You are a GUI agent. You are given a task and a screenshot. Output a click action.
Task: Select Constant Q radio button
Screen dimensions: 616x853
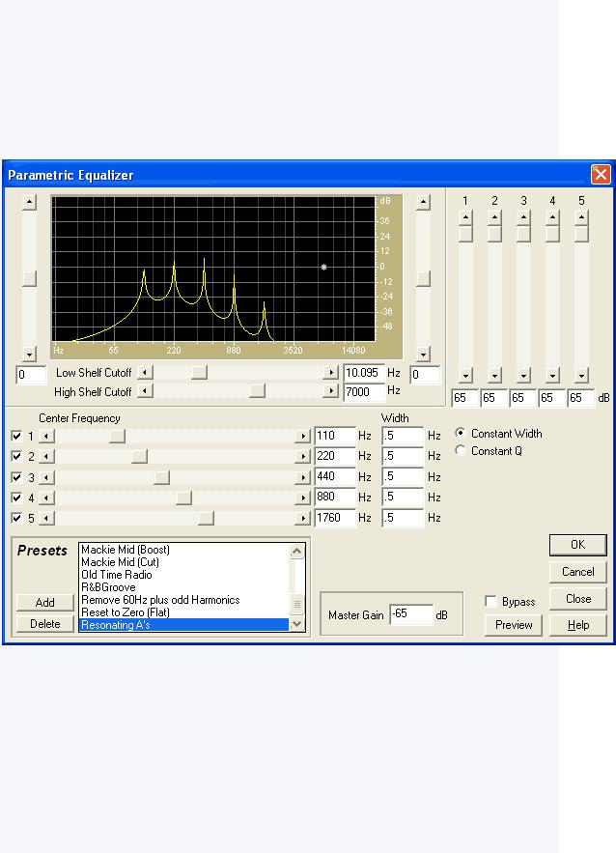tap(461, 451)
